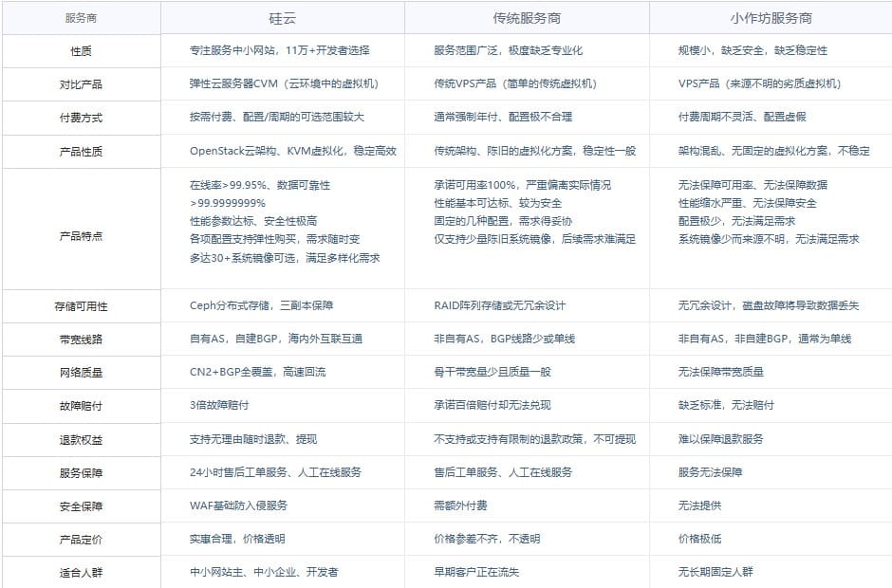
Task: Select the 小作坊服务商 column header
Action: [x=771, y=15]
